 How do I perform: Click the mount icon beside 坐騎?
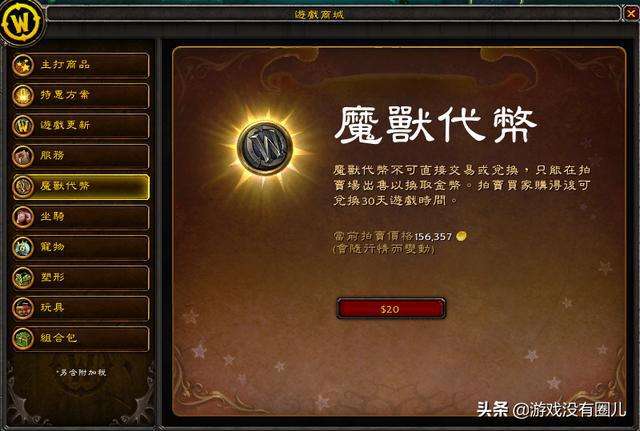(23, 217)
